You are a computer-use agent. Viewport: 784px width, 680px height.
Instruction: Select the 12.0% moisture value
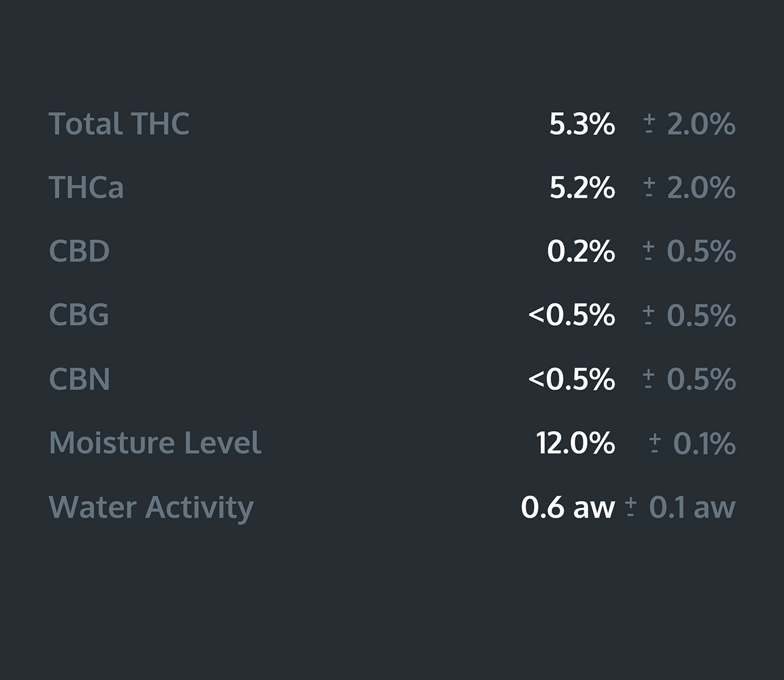click(x=575, y=443)
